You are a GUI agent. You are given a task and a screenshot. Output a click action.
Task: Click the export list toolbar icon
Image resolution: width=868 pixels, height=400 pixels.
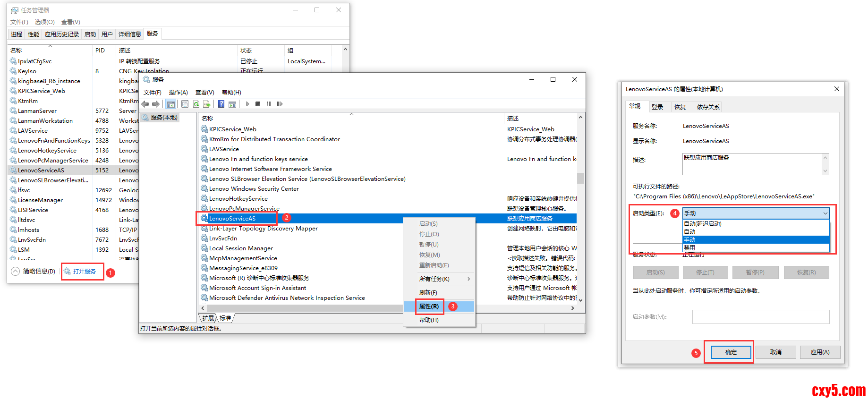tap(207, 104)
